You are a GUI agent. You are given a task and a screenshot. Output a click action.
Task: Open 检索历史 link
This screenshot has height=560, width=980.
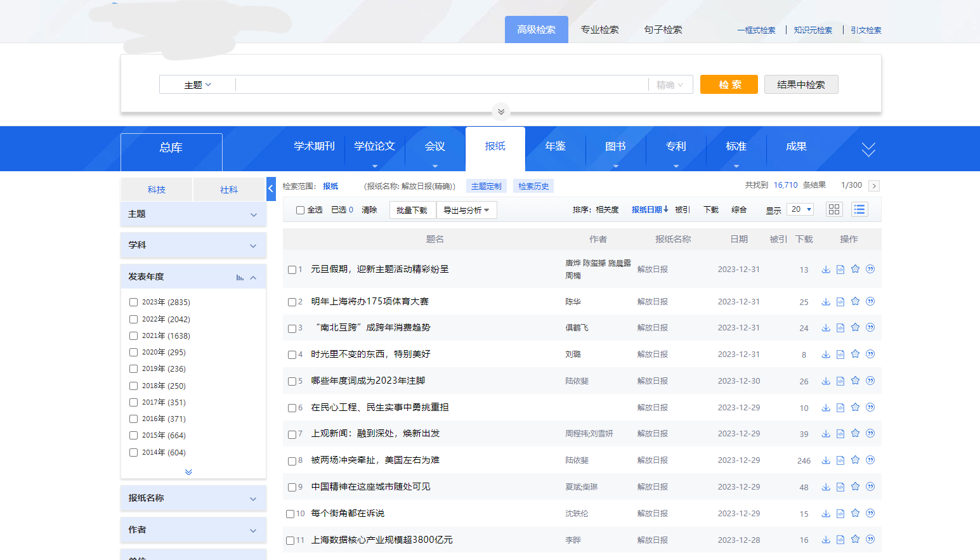[533, 186]
